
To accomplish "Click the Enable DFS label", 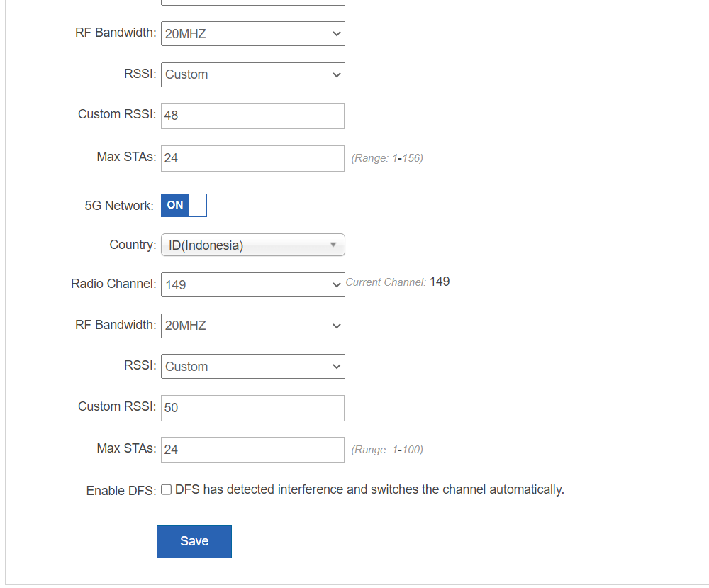I will coord(121,491).
